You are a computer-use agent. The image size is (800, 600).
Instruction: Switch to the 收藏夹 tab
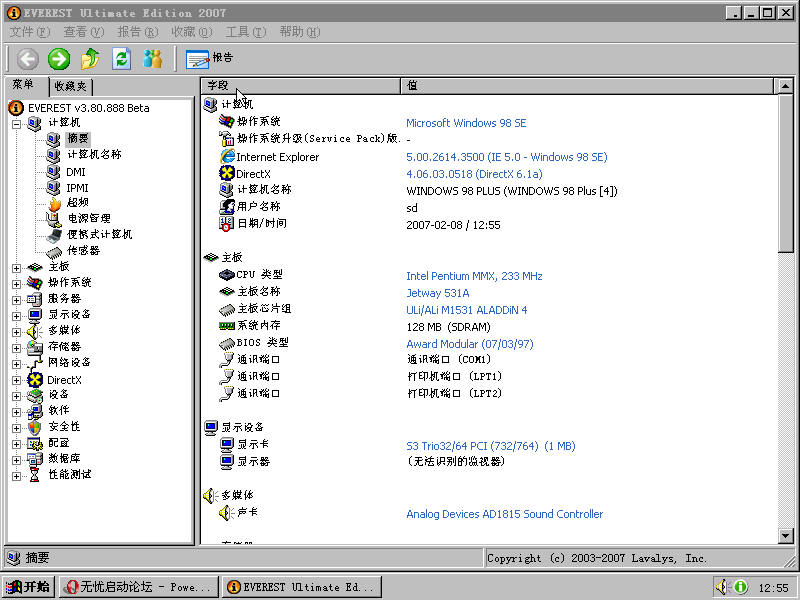[71, 86]
